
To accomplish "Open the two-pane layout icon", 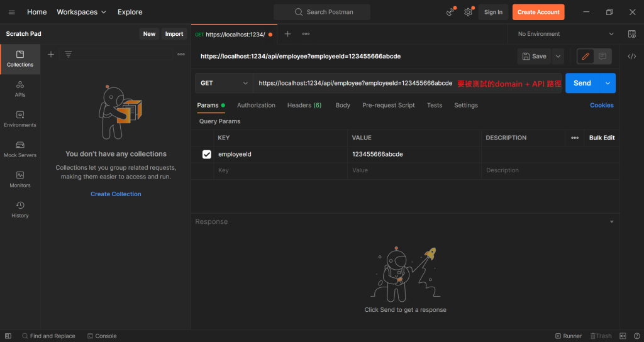I will point(623,336).
